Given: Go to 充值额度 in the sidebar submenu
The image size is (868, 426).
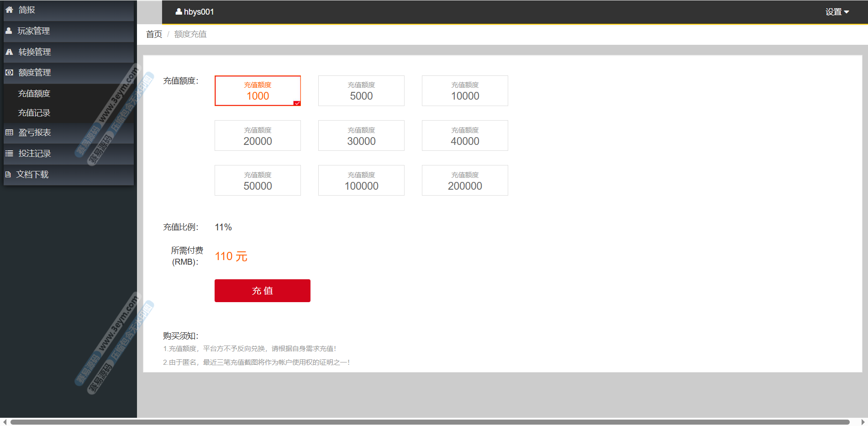Looking at the screenshot, I should 34,94.
